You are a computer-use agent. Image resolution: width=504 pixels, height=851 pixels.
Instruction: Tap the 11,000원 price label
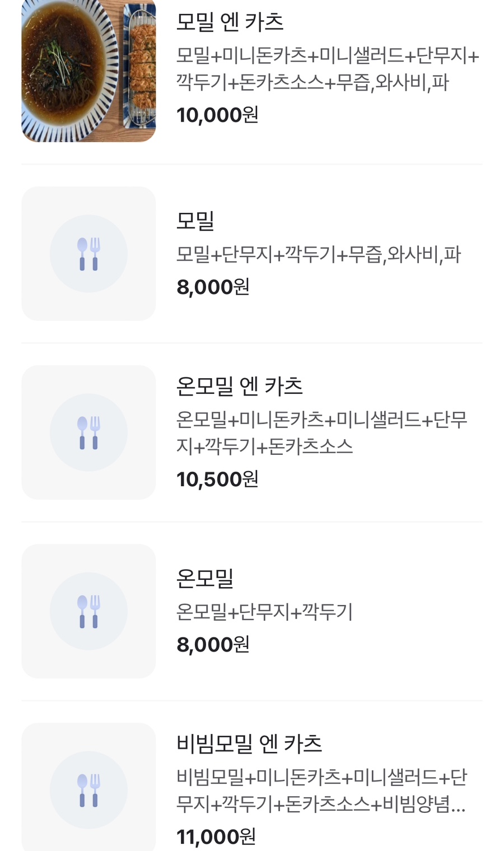click(x=216, y=837)
